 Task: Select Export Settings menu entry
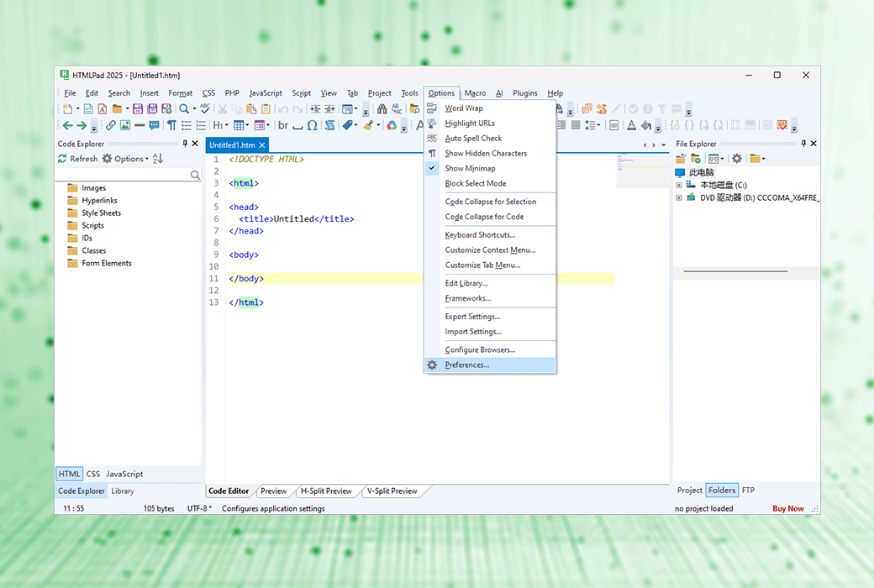tap(490, 317)
